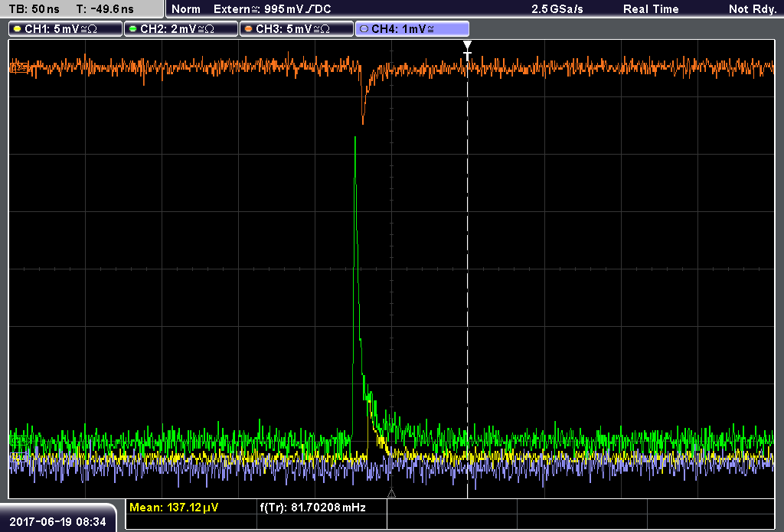Click the Extern 995 mV trigger level readout
The height and width of the screenshot is (532, 784).
click(272, 9)
